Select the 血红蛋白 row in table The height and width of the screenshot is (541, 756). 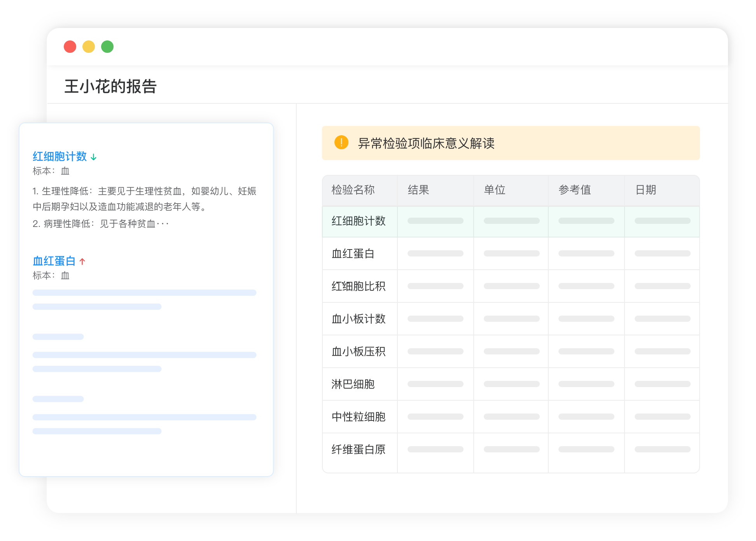click(x=353, y=254)
